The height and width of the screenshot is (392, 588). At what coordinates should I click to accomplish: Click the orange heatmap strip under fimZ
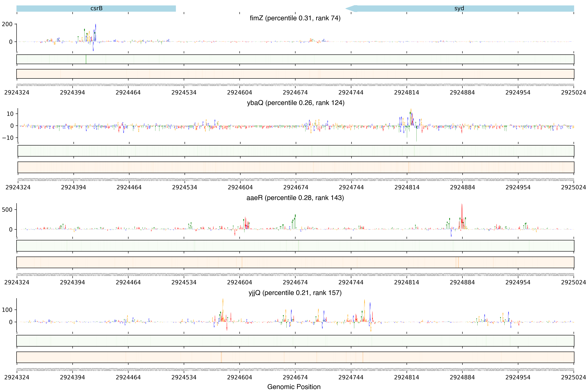point(295,74)
